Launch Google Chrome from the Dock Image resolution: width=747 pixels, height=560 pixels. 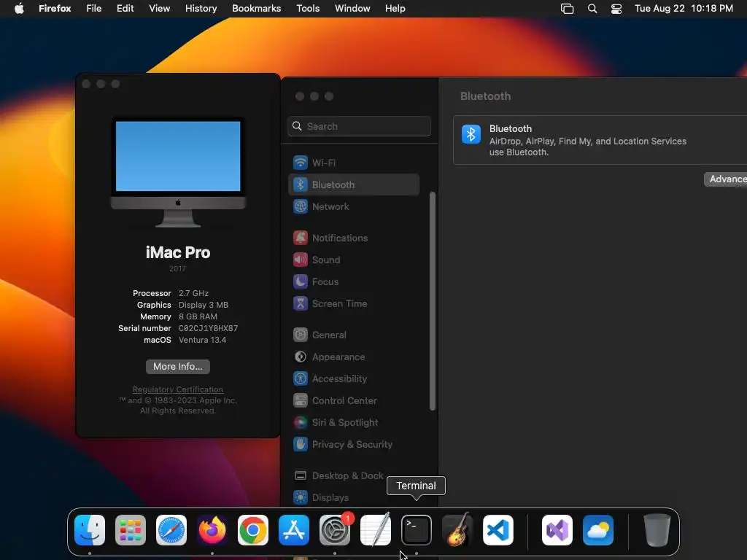[253, 530]
